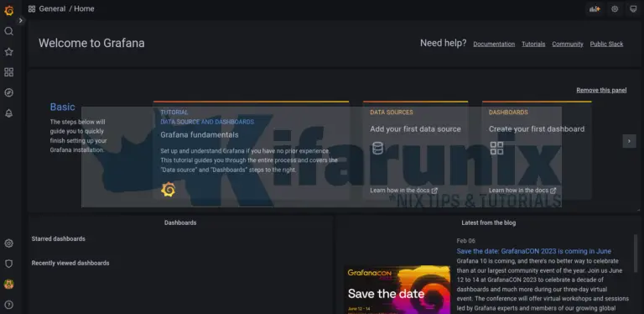Open Starred dashboards star icon
The width and height of the screenshot is (644, 314).
8,52
